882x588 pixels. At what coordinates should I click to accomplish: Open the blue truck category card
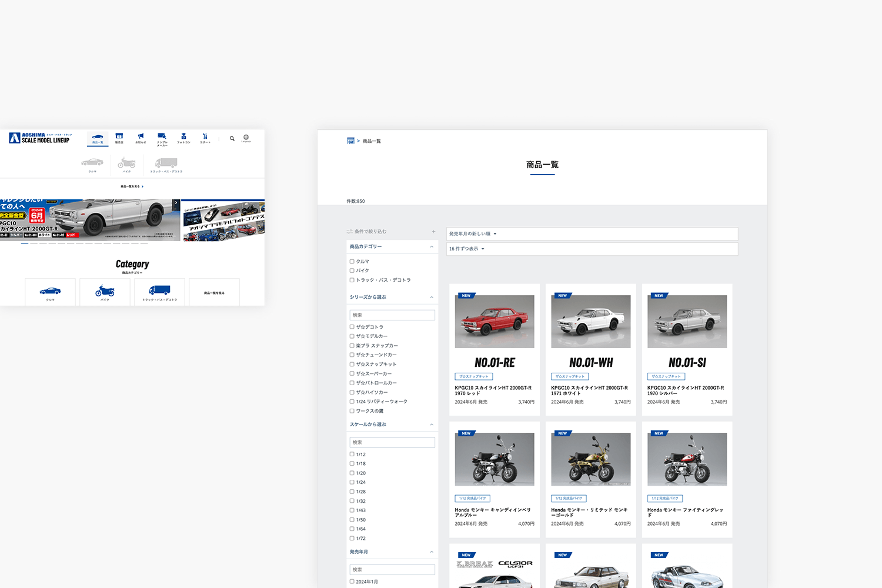[x=159, y=292]
